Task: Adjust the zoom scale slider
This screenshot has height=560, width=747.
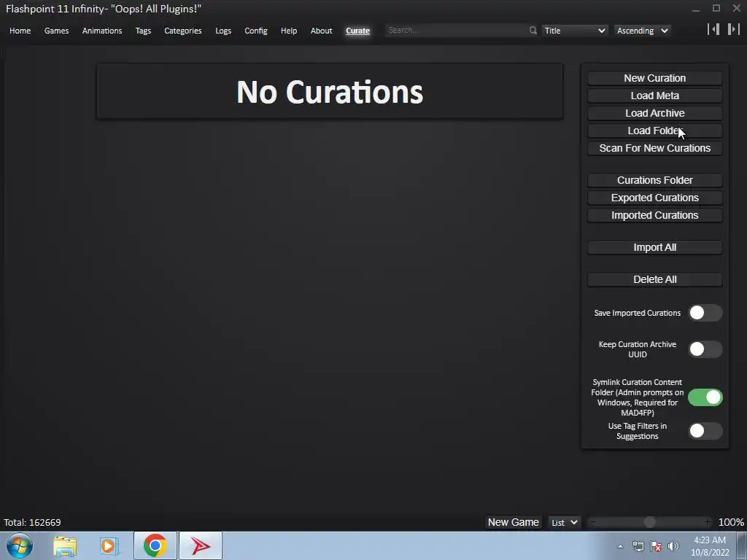Action: [650, 522]
